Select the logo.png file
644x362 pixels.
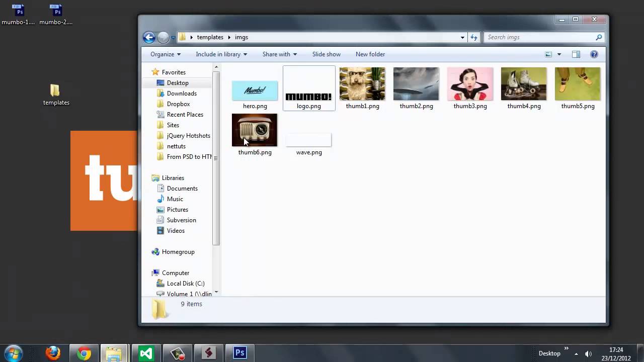coord(308,88)
